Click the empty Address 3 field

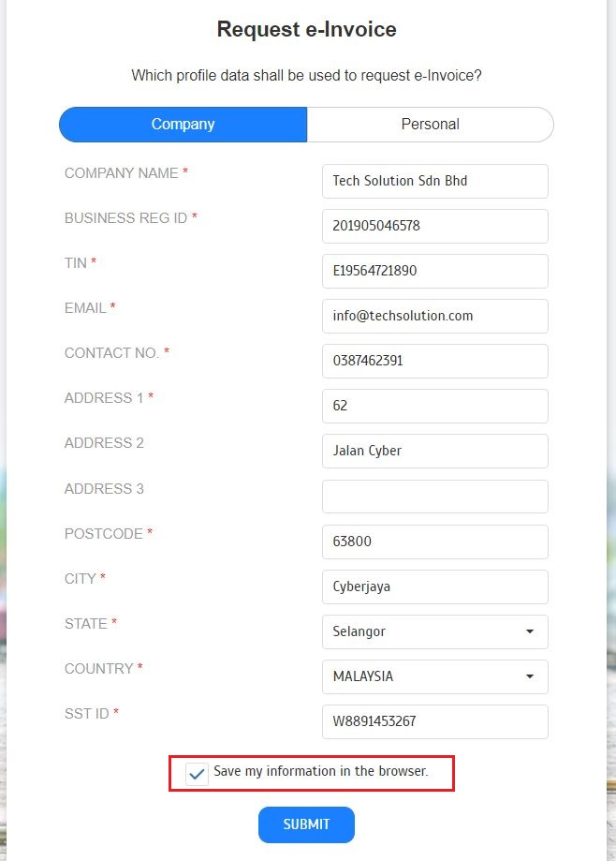(x=434, y=497)
